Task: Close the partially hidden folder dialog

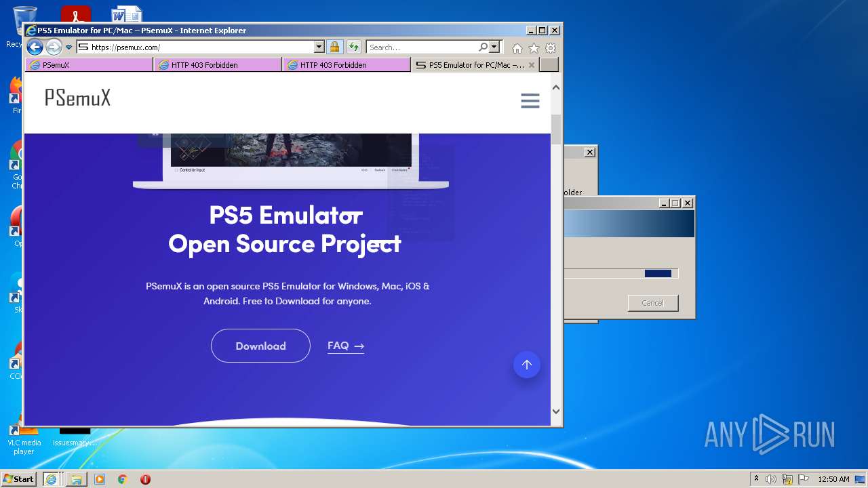Action: coord(590,152)
